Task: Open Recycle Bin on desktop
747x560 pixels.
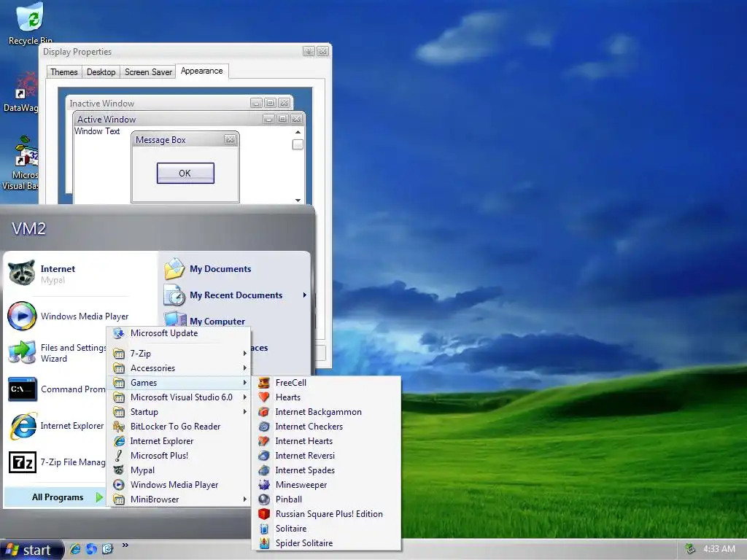Action: 30,24
